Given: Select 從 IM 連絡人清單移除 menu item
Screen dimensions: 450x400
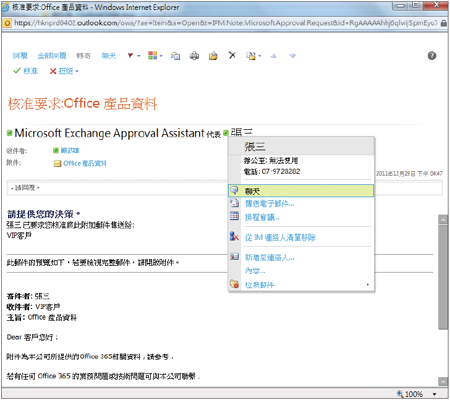Looking at the screenshot, I should 280,237.
